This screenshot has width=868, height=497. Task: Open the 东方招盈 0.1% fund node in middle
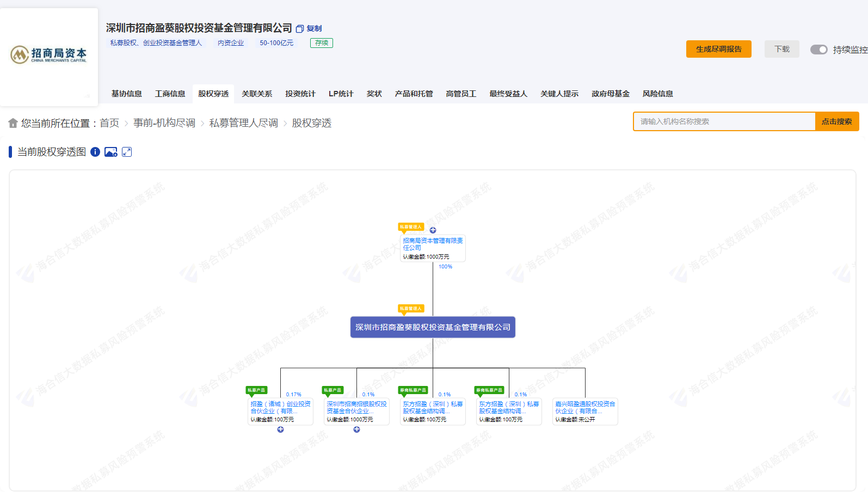pyautogui.click(x=433, y=411)
